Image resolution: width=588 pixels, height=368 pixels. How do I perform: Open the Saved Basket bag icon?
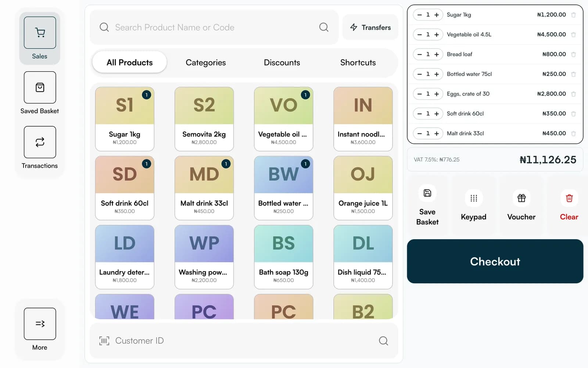click(40, 87)
